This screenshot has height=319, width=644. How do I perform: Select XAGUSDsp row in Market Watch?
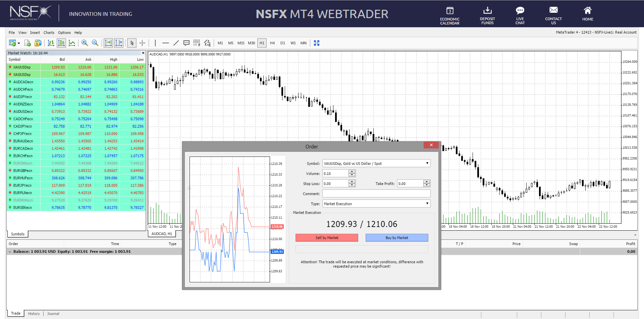click(76, 75)
